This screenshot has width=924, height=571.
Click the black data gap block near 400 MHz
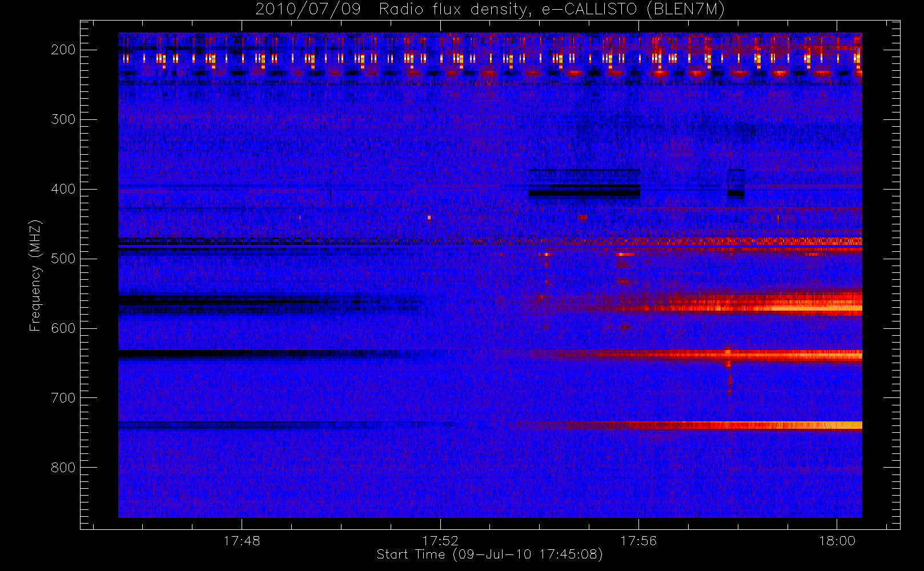coord(584,193)
